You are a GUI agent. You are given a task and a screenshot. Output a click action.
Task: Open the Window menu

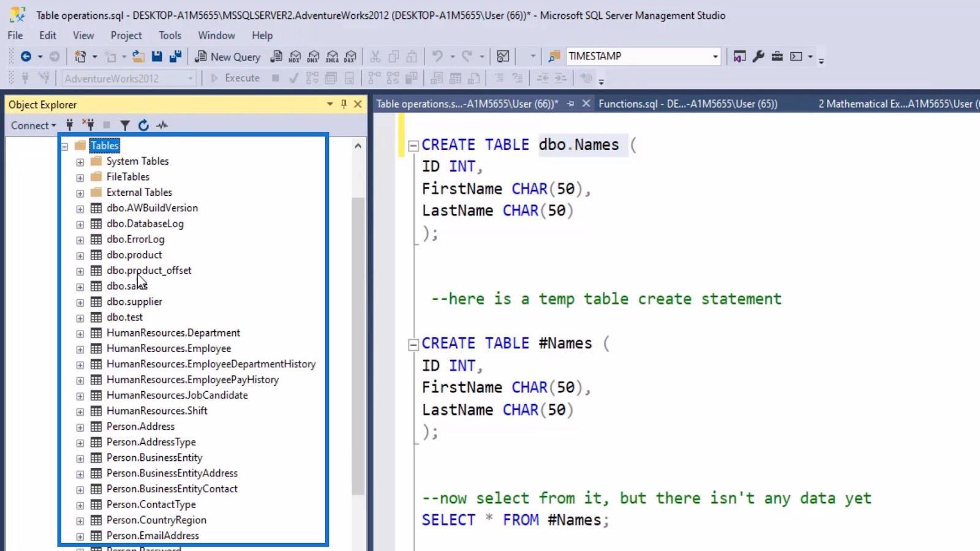pyautogui.click(x=216, y=36)
